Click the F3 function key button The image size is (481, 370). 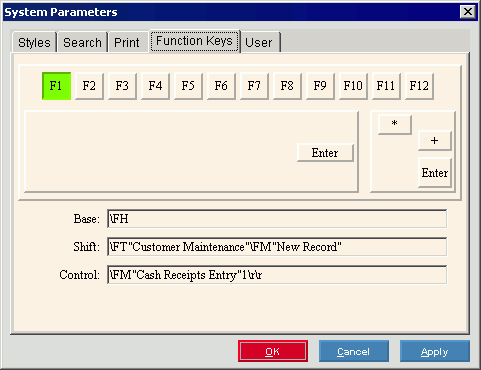(122, 86)
